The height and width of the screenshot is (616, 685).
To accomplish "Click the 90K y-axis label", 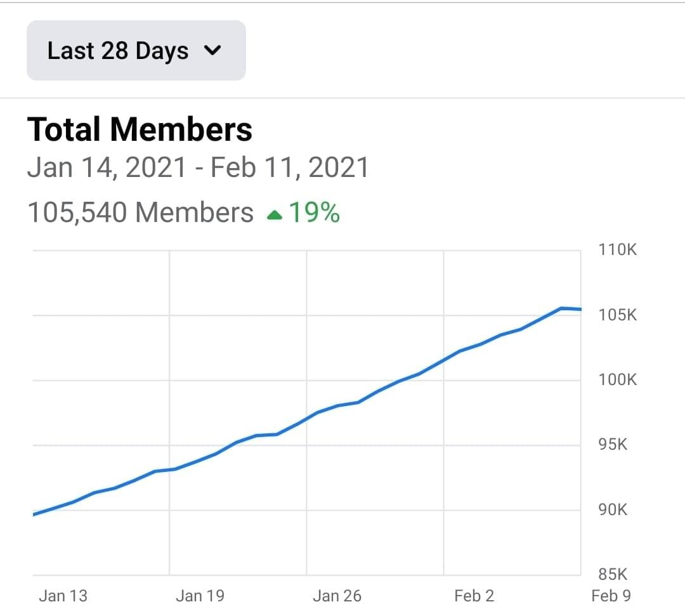I will point(613,509).
